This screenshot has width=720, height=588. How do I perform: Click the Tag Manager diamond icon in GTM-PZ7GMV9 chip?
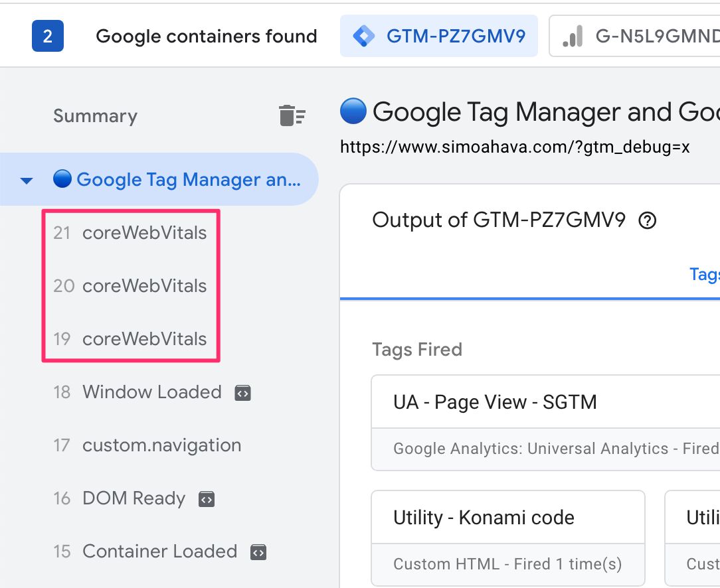(x=364, y=36)
